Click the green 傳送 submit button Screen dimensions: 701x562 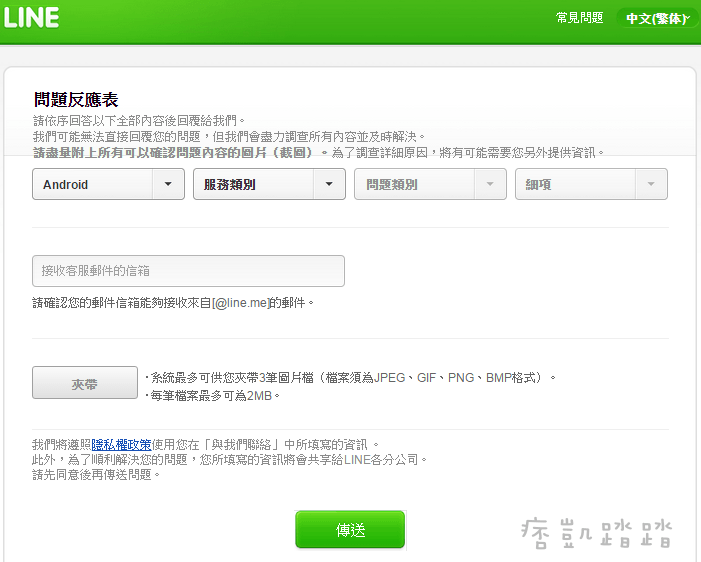tap(350, 530)
